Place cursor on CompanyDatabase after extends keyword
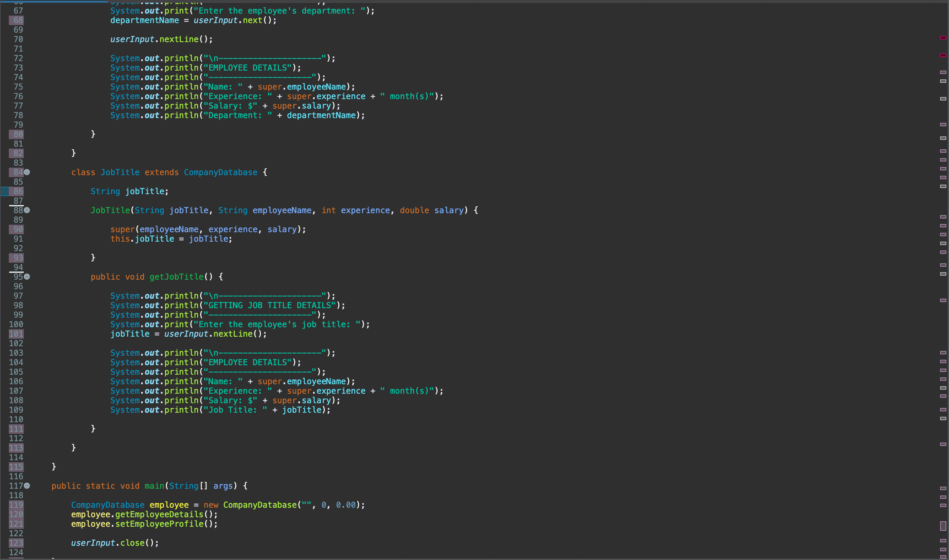 pos(220,172)
